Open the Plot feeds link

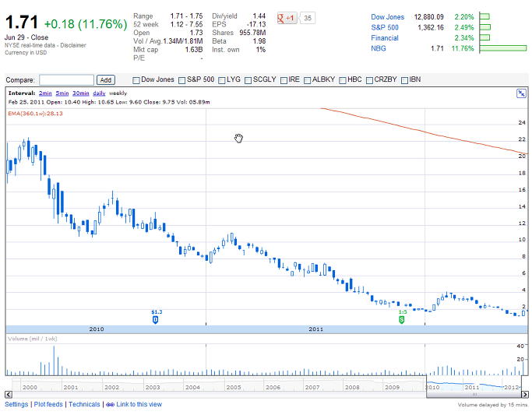[48, 405]
